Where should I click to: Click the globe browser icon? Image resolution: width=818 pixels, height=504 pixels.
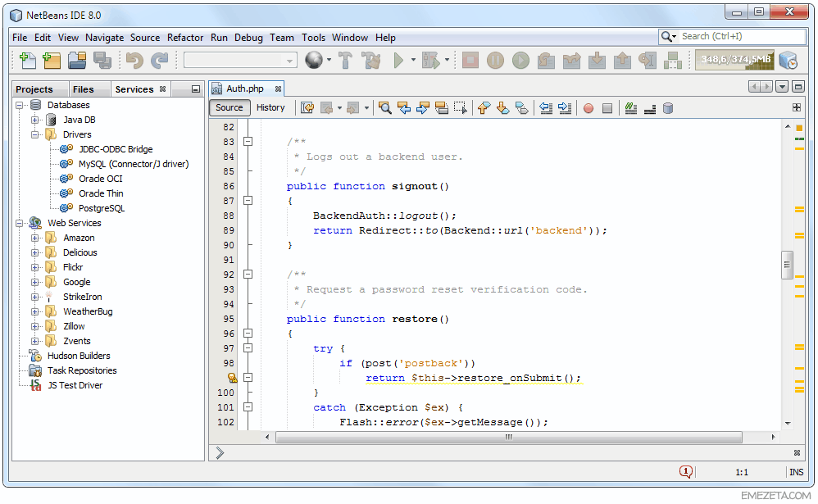coord(314,60)
